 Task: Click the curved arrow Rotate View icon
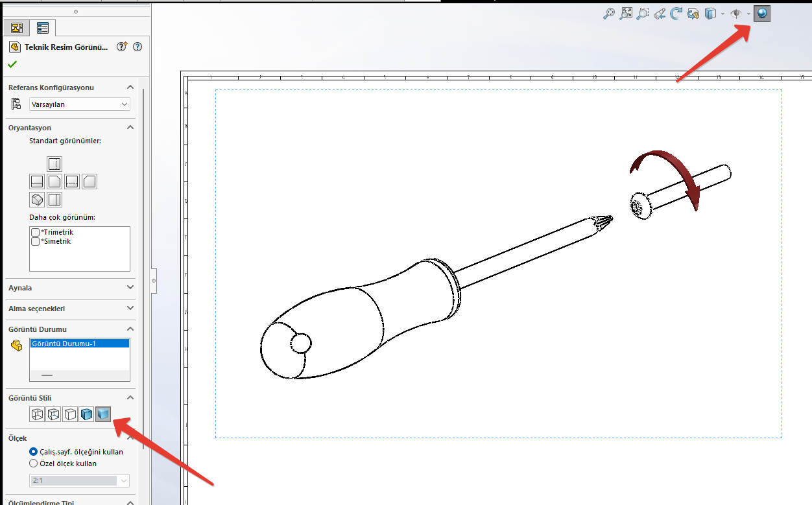(x=676, y=13)
